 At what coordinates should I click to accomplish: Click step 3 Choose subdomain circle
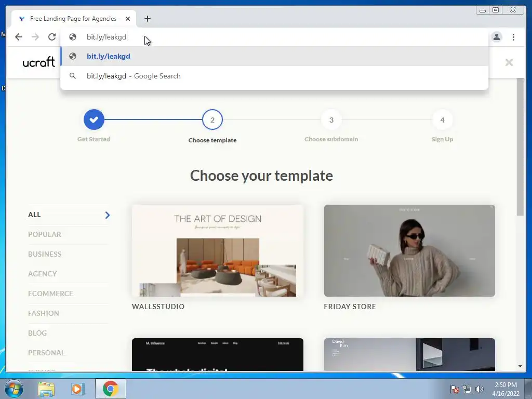tap(331, 120)
